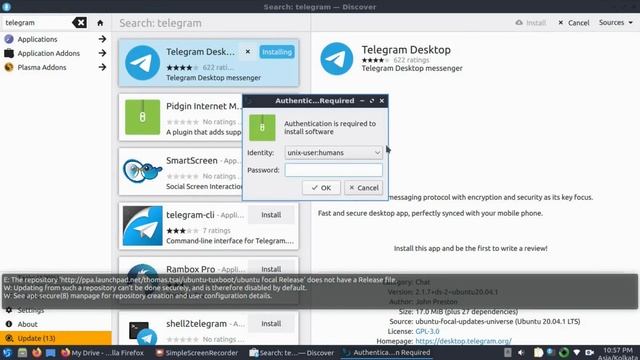Switch to Discover search window in taskbar

pos(292,353)
